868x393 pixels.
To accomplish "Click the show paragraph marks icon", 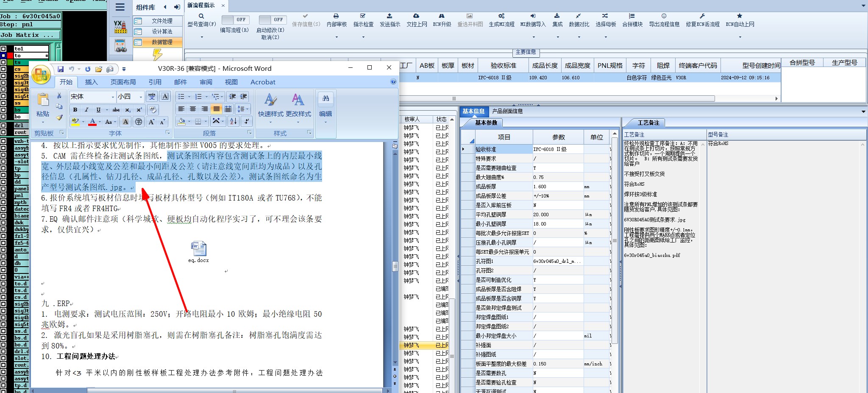I will (x=246, y=121).
